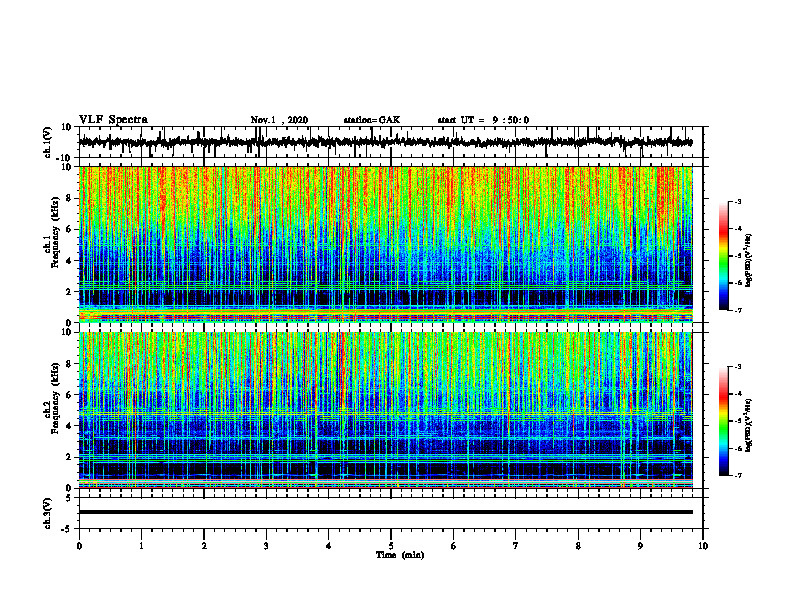Click the ch.1 voltage waveform trace
The height and width of the screenshot is (612, 792).
pos(385,142)
